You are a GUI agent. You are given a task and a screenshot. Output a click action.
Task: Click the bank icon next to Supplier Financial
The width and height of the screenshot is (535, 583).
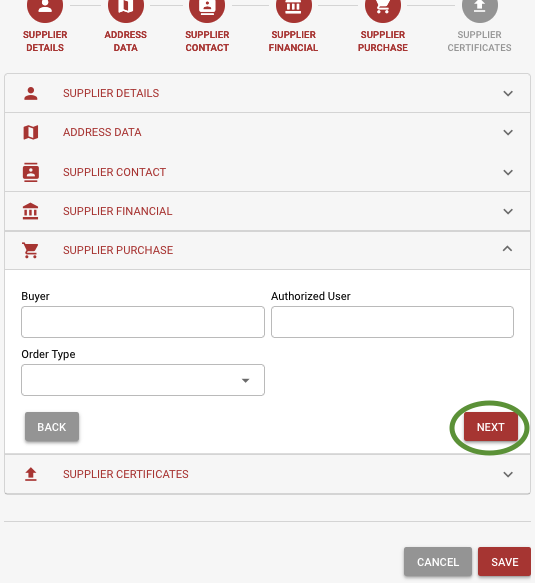tap(30, 211)
